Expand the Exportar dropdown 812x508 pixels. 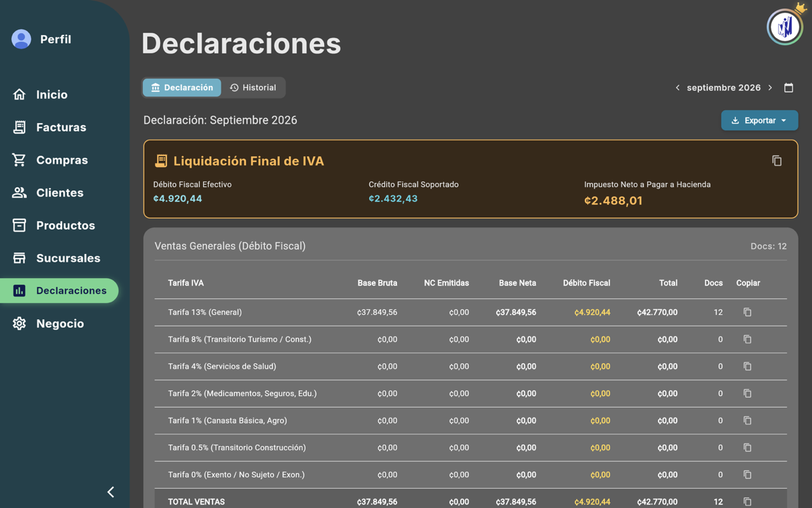[759, 121]
